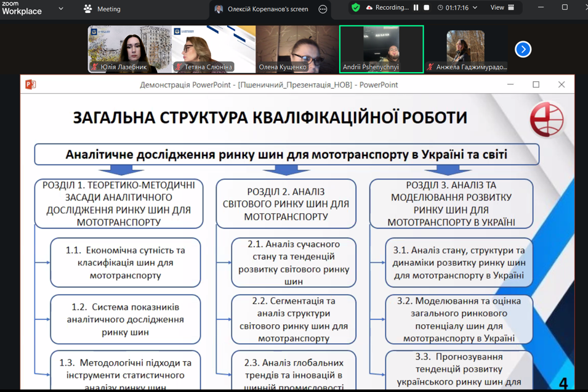The width and height of the screenshot is (588, 392).
Task: Click the green encryption shield icon
Action: [x=356, y=8]
